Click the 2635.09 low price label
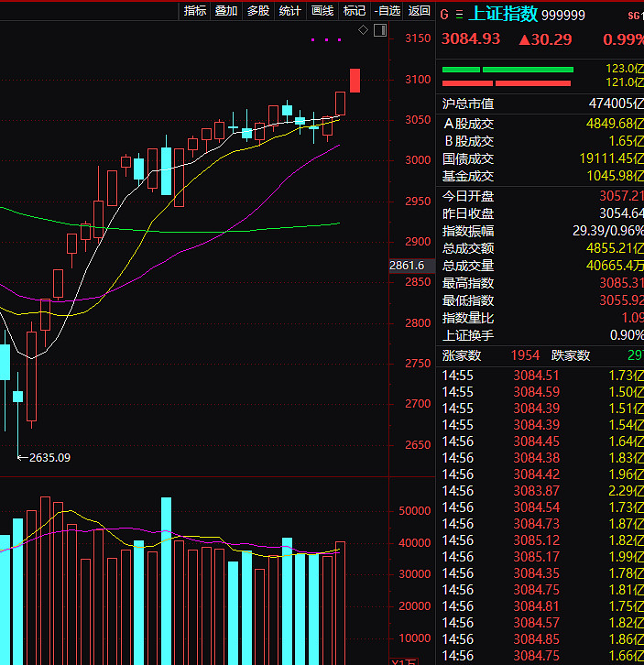The height and width of the screenshot is (665, 644). [49, 458]
